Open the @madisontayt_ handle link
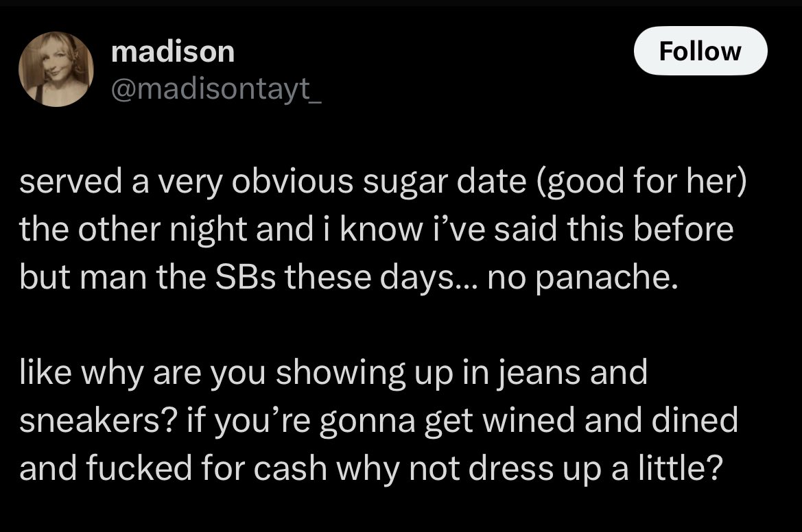The width and height of the screenshot is (802, 532). [x=216, y=89]
